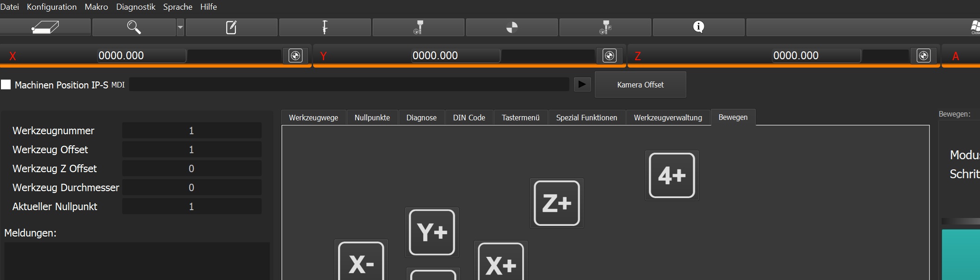The width and height of the screenshot is (980, 280).
Task: Zero the Z axis with its target button
Action: 924,56
